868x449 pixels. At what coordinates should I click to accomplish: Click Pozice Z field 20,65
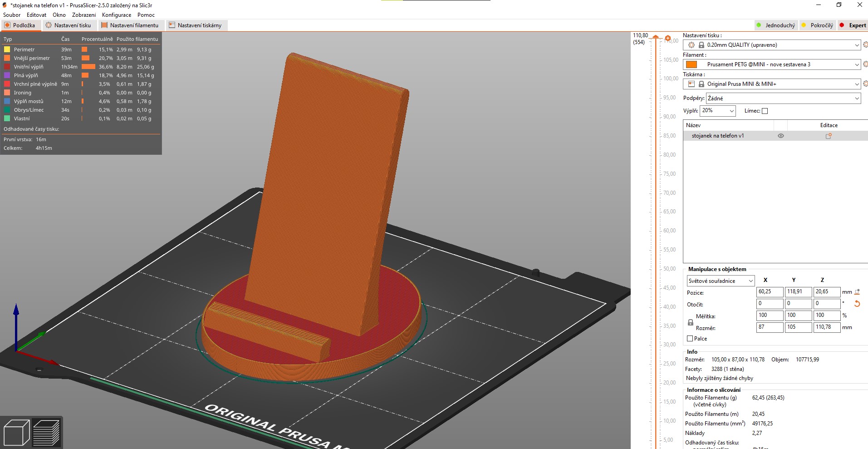click(827, 292)
